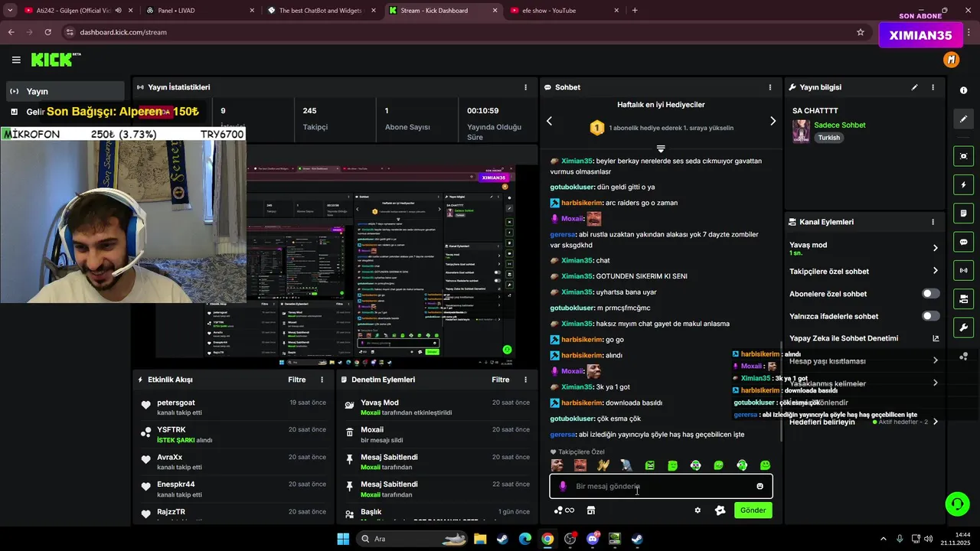Open Etkinlik Akışı Filtre dropdown
Screen dimensions: 980x551
[x=297, y=380]
